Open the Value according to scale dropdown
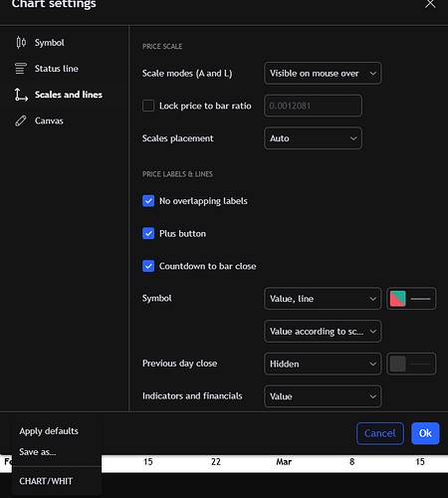Image resolution: width=448 pixels, height=498 pixels. point(323,332)
